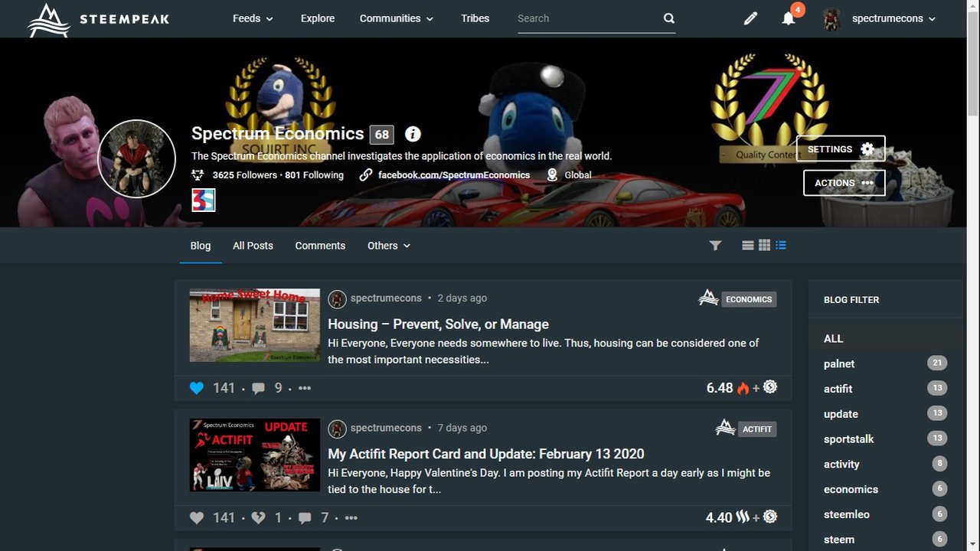Click the SteemPeak icon beside ACTIFIT tag

coord(725,428)
